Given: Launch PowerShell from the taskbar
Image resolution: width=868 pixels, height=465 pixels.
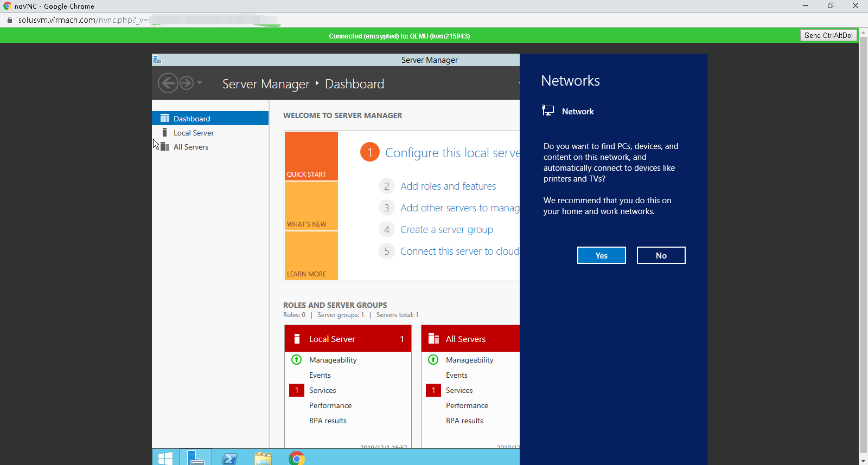Looking at the screenshot, I should 229,458.
